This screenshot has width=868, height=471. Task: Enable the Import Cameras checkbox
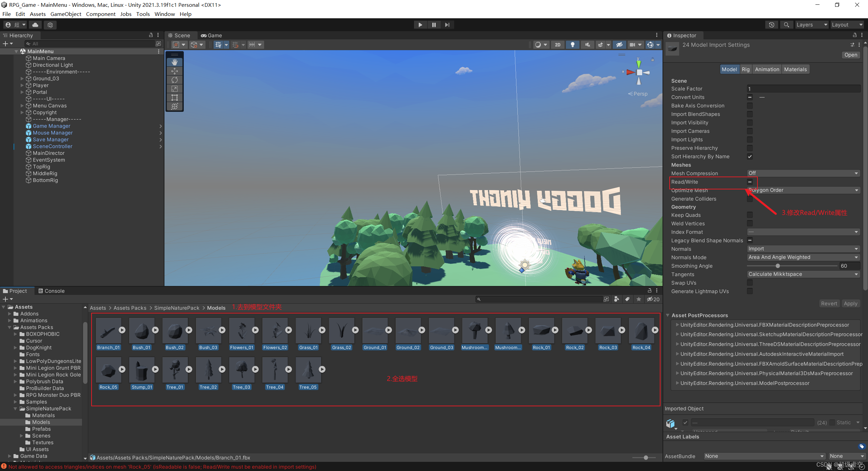tap(750, 131)
